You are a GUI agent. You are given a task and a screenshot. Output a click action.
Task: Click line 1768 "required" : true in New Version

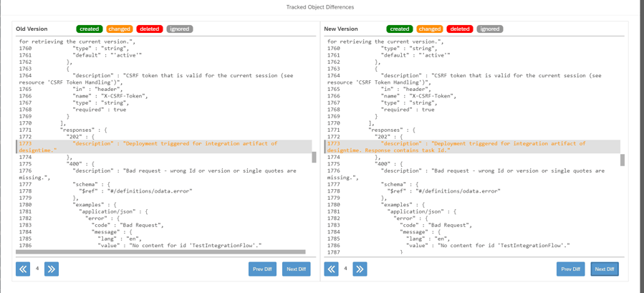pos(408,110)
